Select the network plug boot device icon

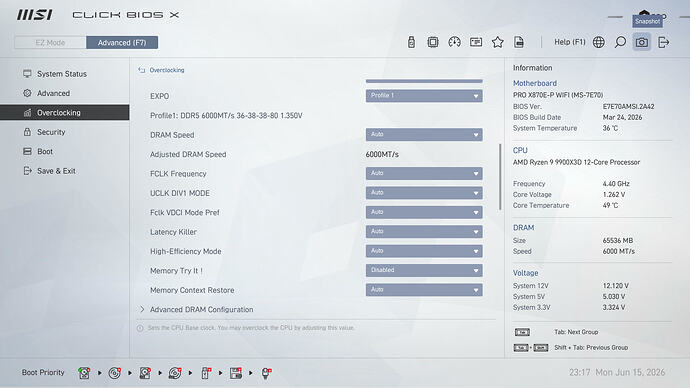tap(266, 373)
